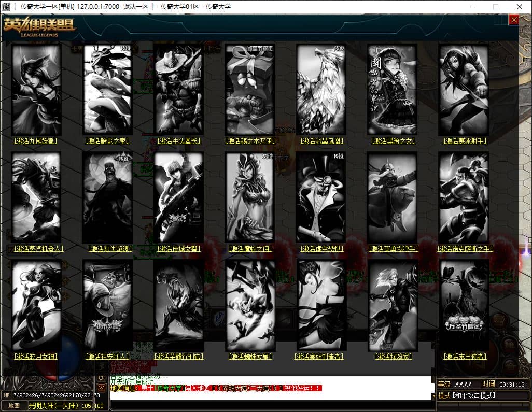Screen dimensions: 532x412
Task: Click portrait above 激活寡妇制造者
Action: point(321,306)
